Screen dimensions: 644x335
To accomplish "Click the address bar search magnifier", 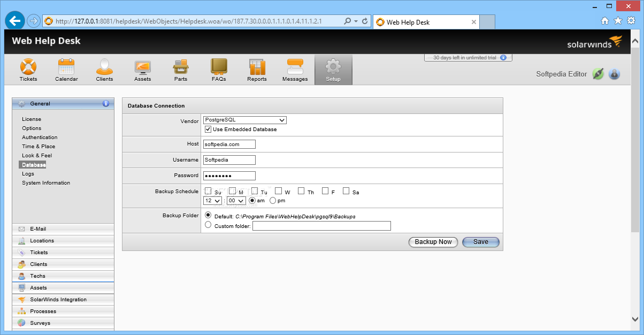I will pos(348,21).
